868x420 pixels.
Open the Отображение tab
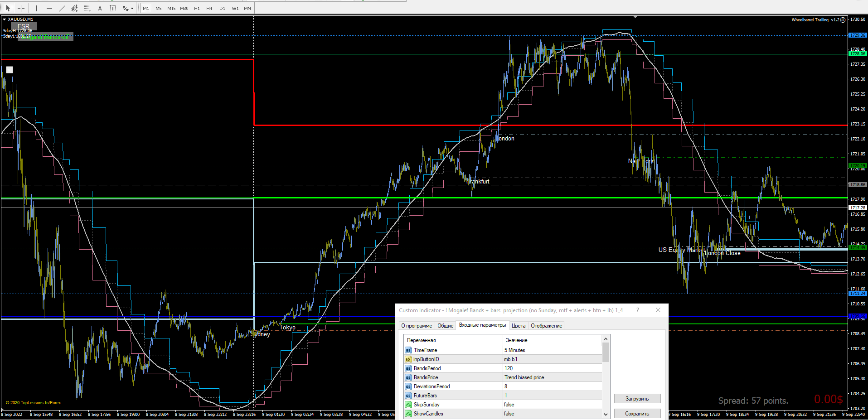tap(546, 326)
